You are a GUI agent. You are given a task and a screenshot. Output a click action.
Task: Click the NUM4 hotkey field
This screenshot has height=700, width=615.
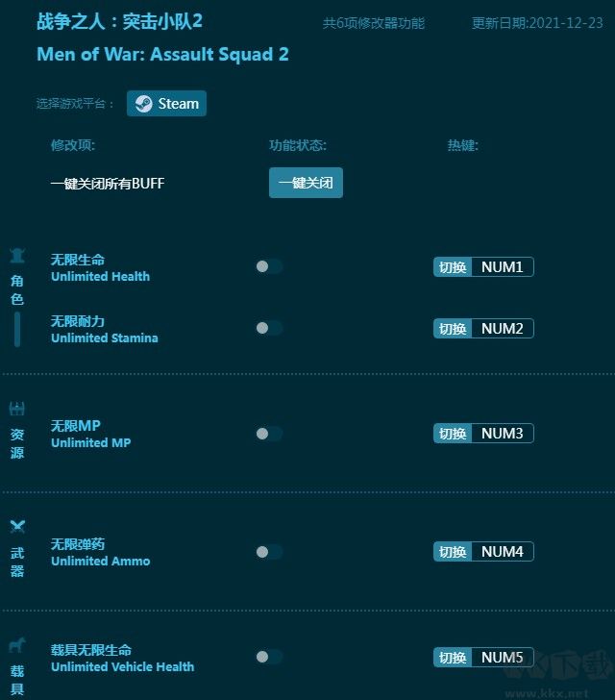click(x=502, y=552)
